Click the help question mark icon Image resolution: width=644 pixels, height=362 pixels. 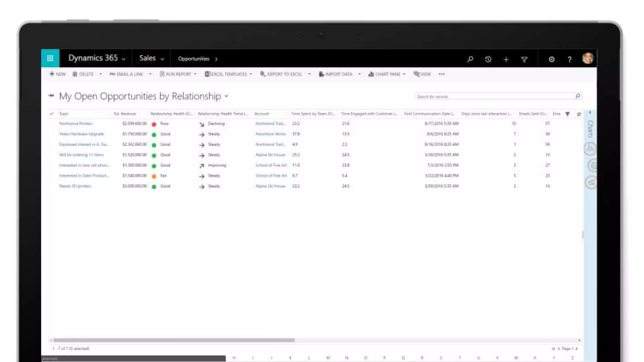569,59
